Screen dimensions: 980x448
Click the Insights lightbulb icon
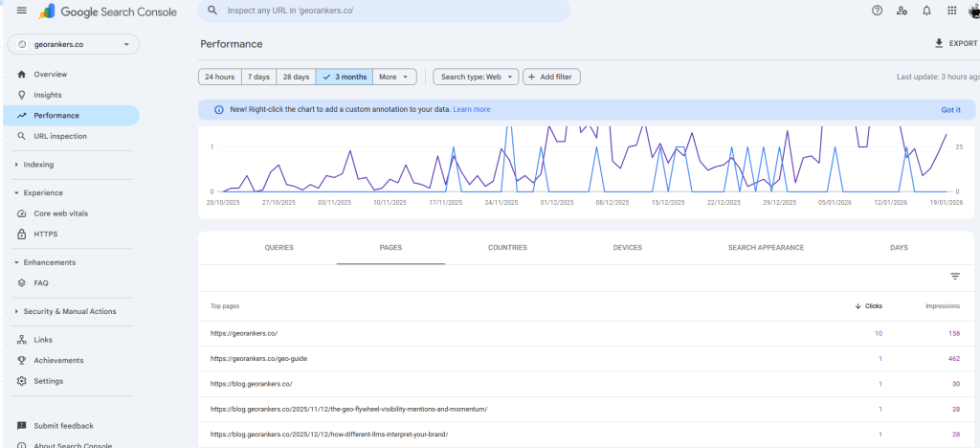22,95
